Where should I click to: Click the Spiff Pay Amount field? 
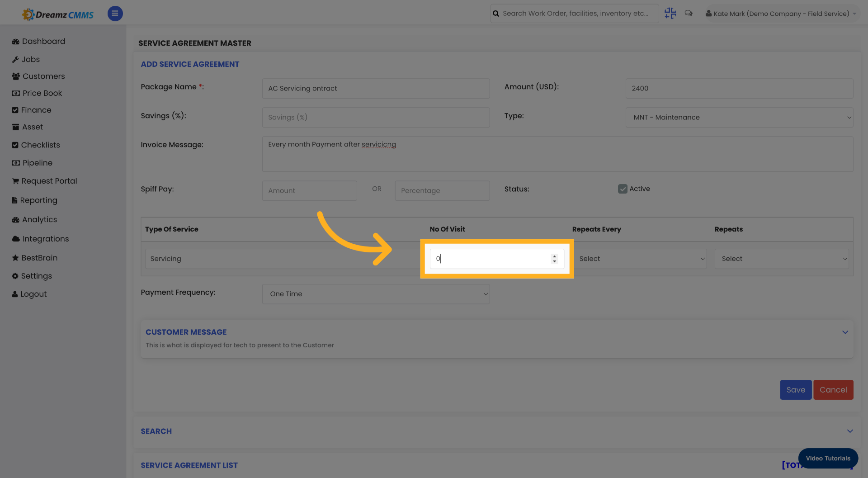309,191
